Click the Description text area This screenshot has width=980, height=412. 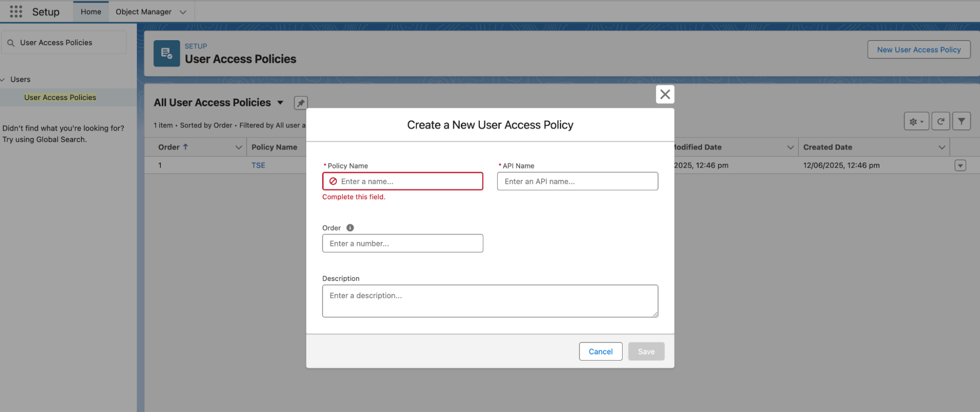[x=489, y=301]
